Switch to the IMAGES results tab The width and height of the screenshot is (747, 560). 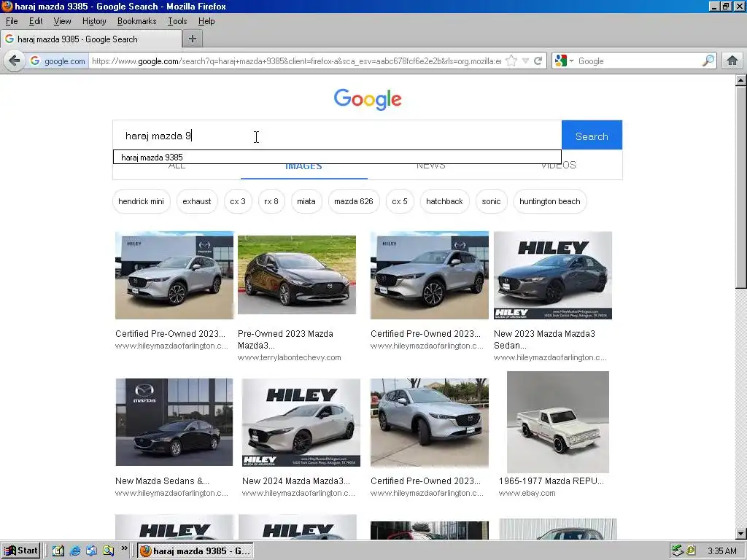click(x=303, y=166)
